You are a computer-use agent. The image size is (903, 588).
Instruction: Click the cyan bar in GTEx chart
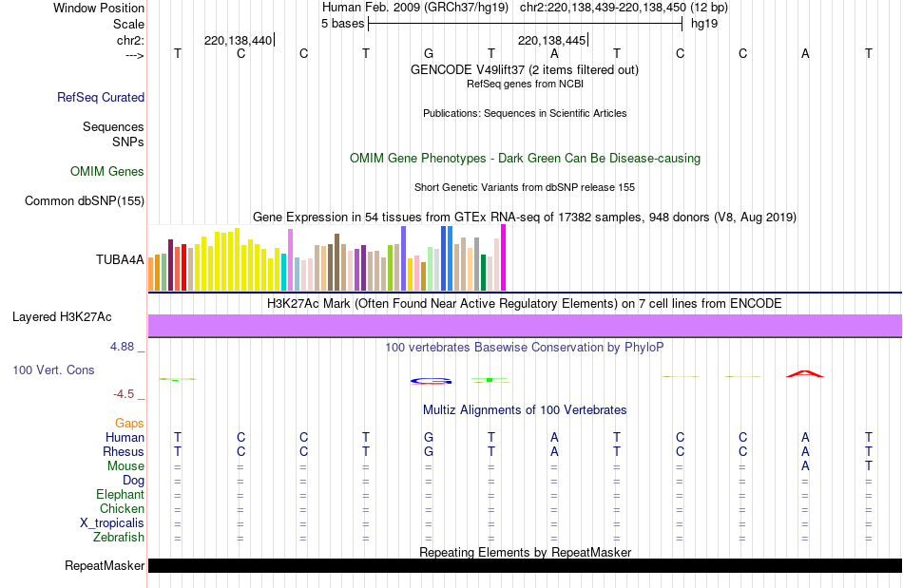283,272
